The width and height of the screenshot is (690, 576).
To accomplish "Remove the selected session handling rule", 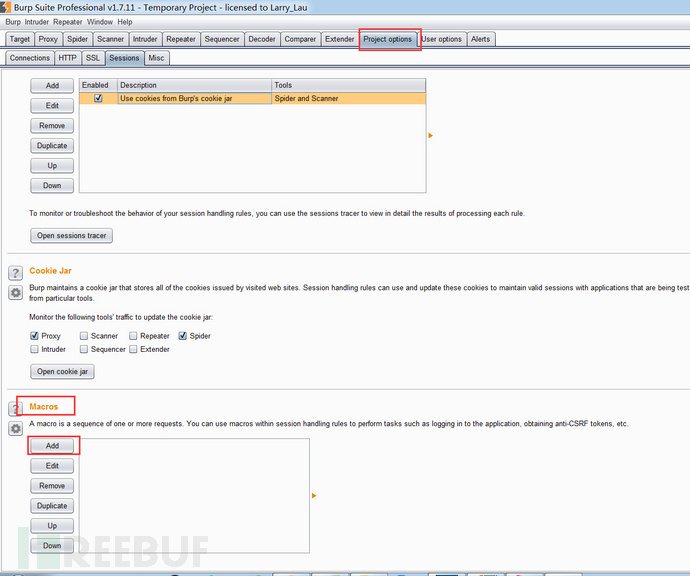I will (52, 125).
